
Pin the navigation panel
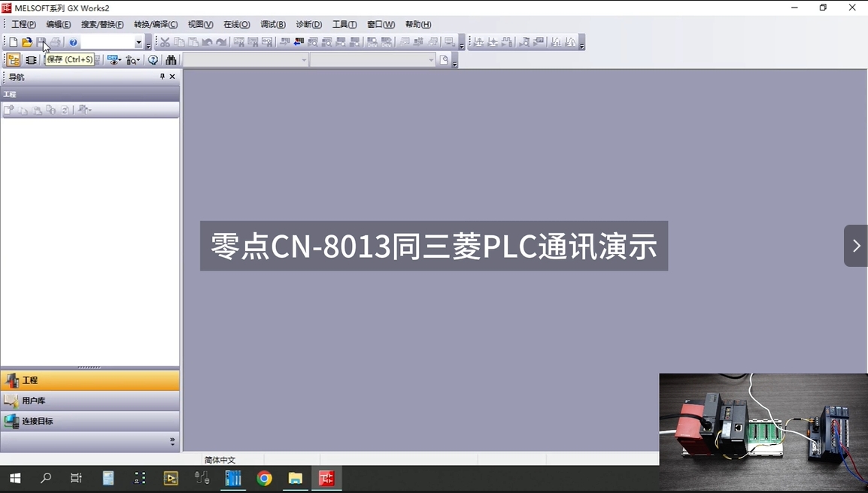click(162, 77)
